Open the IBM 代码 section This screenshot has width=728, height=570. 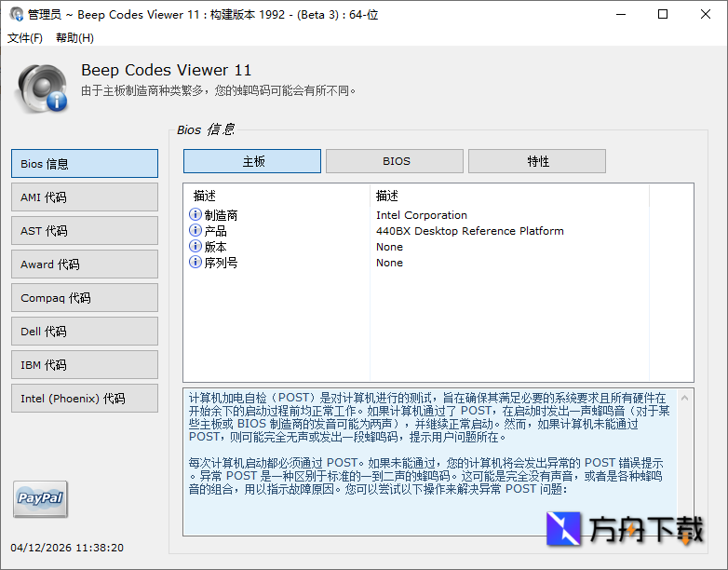[85, 365]
